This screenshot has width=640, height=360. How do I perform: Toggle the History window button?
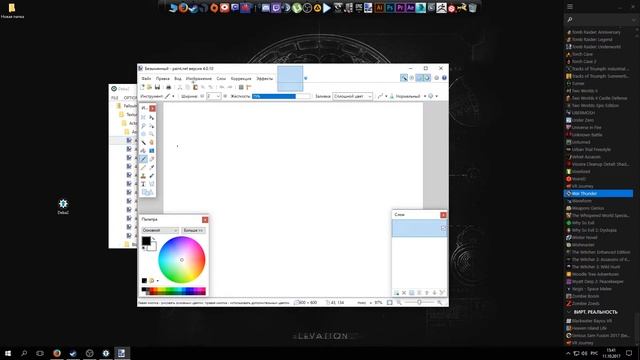tap(411, 78)
